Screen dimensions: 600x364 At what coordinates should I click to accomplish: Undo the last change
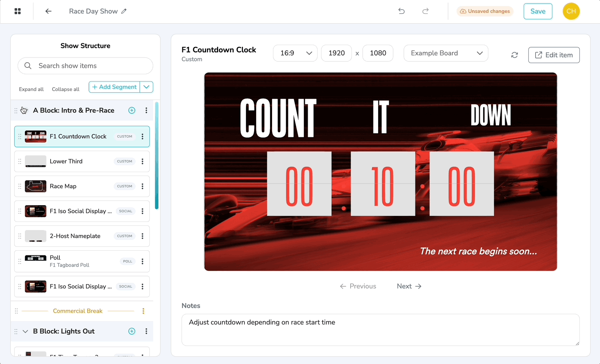[x=402, y=11]
